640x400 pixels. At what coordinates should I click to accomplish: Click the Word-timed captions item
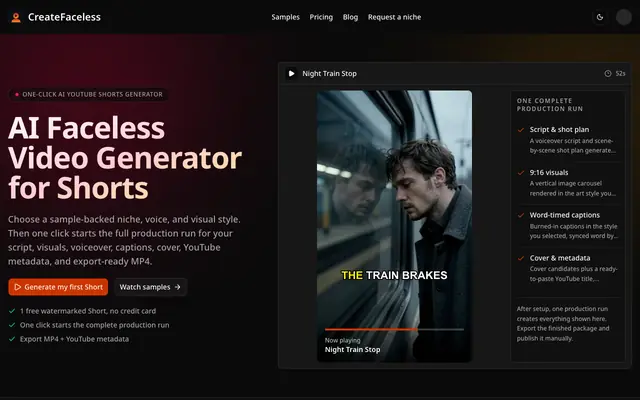[x=568, y=225]
